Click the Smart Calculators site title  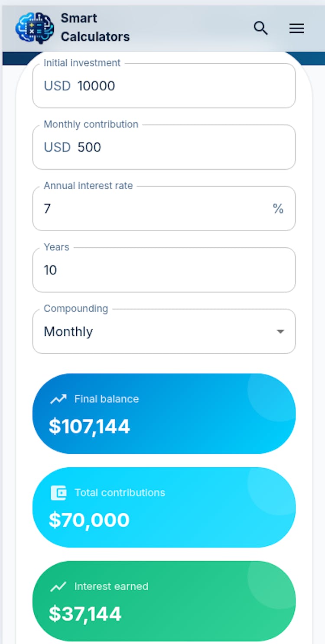tap(95, 28)
